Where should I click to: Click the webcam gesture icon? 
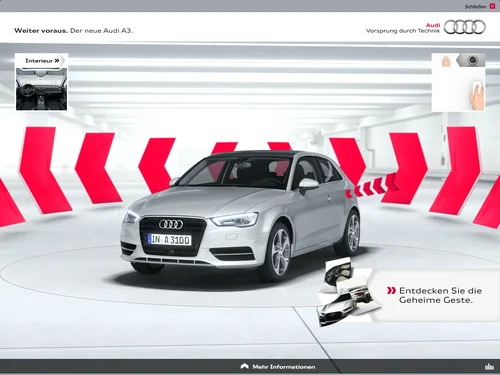pyautogui.click(x=472, y=60)
